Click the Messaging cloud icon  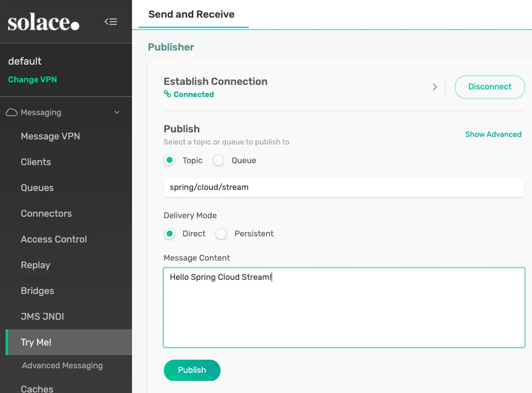(x=12, y=112)
